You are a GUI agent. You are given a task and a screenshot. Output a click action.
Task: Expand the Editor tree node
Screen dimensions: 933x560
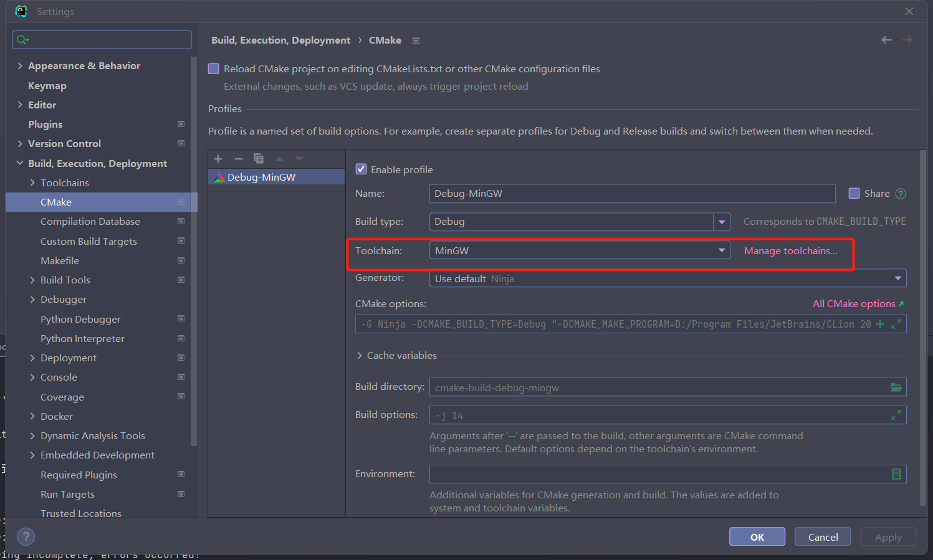[x=20, y=105]
